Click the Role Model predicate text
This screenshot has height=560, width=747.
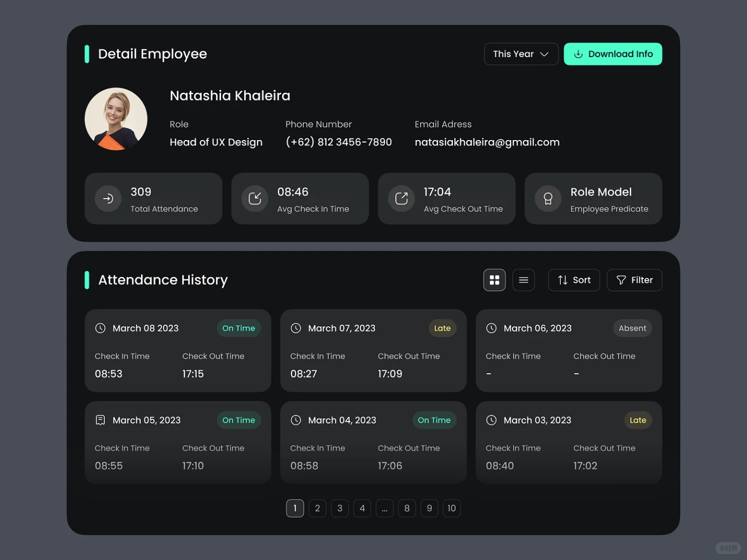click(601, 192)
